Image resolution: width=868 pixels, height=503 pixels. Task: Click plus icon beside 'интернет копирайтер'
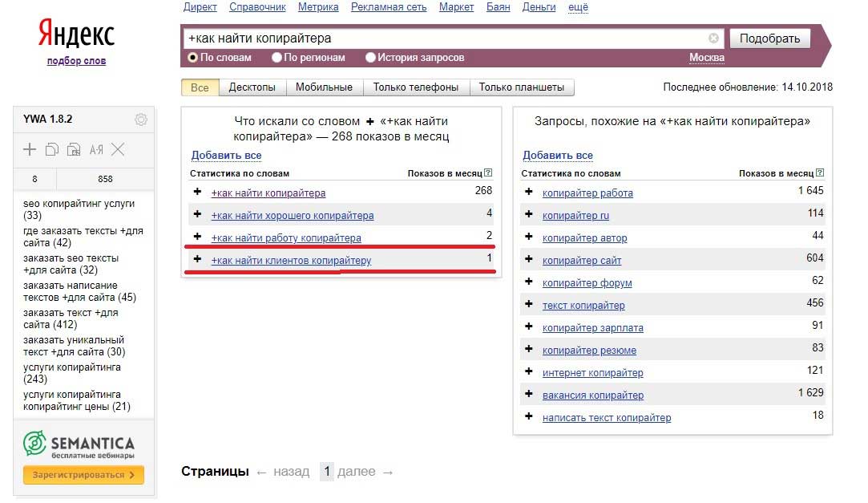(x=529, y=371)
